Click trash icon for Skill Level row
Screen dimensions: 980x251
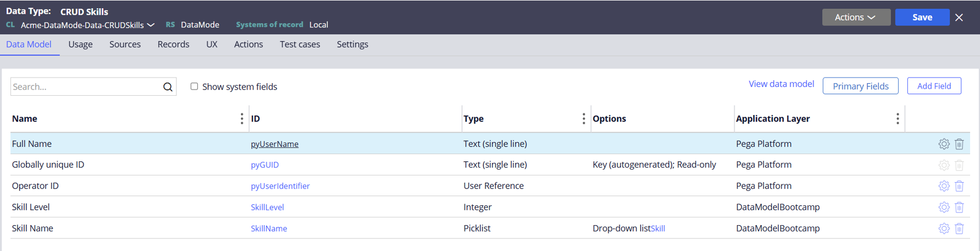click(959, 208)
